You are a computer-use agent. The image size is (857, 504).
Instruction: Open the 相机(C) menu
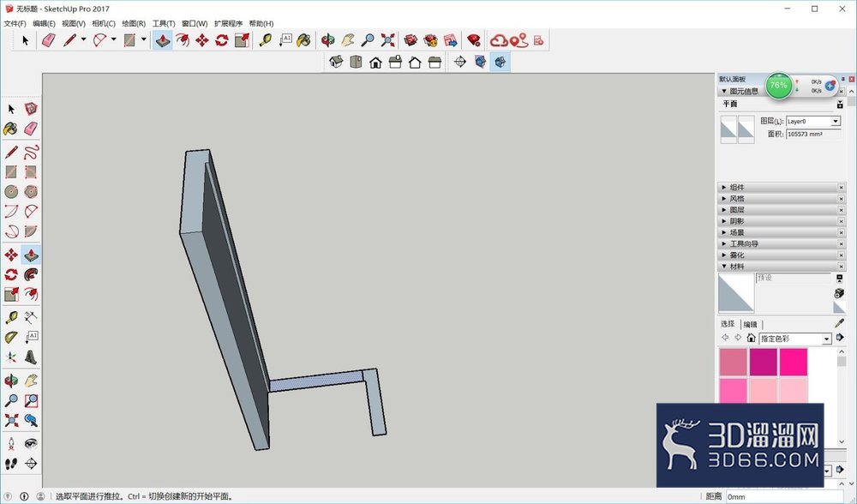tap(104, 23)
